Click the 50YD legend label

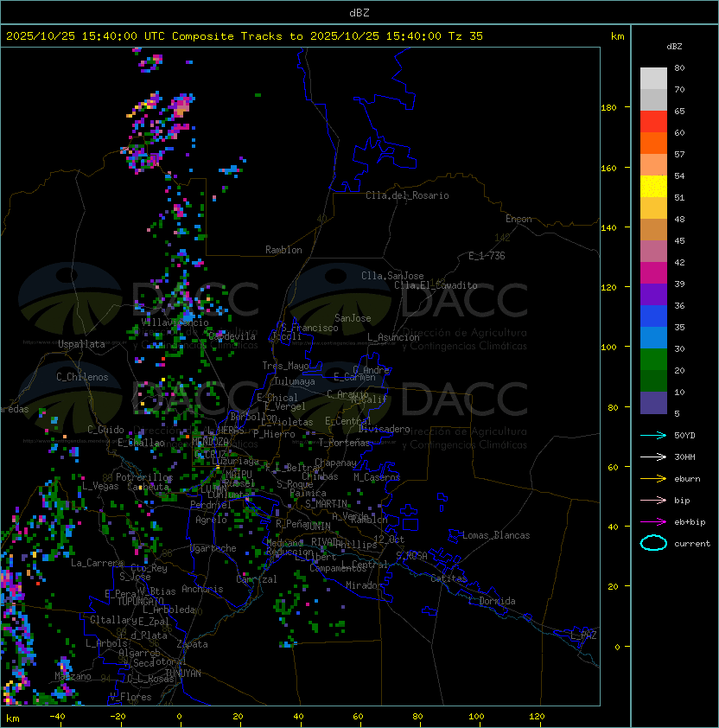(x=684, y=436)
